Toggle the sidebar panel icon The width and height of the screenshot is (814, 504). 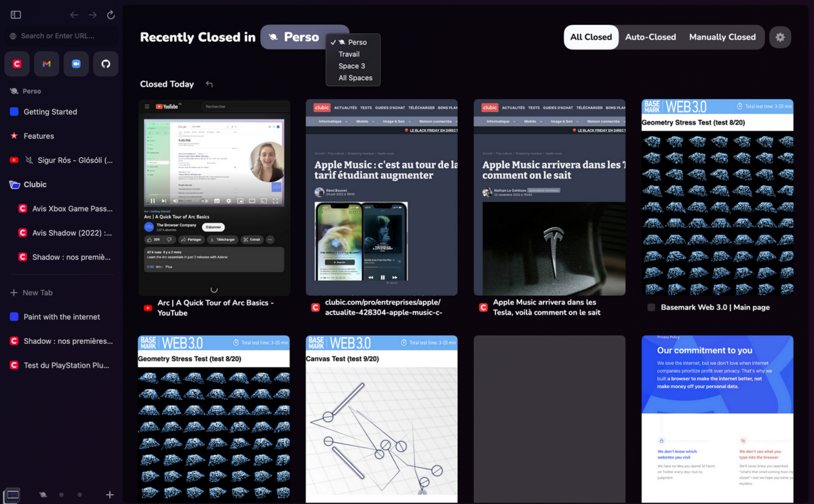(x=16, y=15)
